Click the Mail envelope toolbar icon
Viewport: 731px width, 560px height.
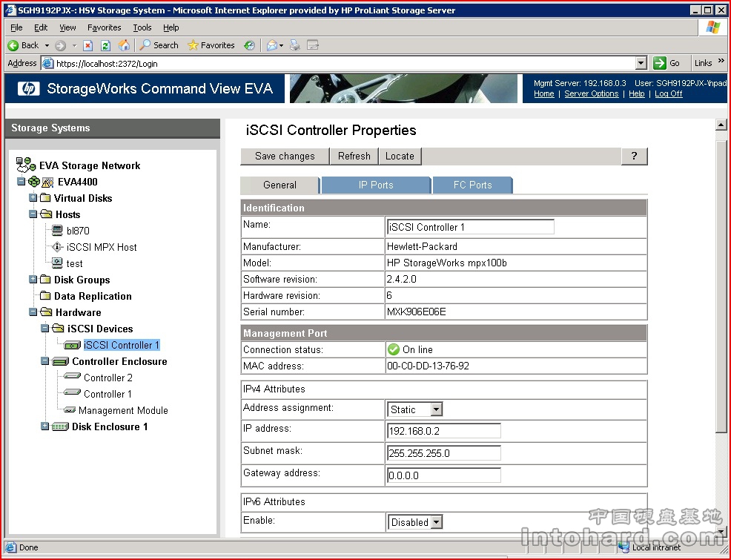coord(272,45)
